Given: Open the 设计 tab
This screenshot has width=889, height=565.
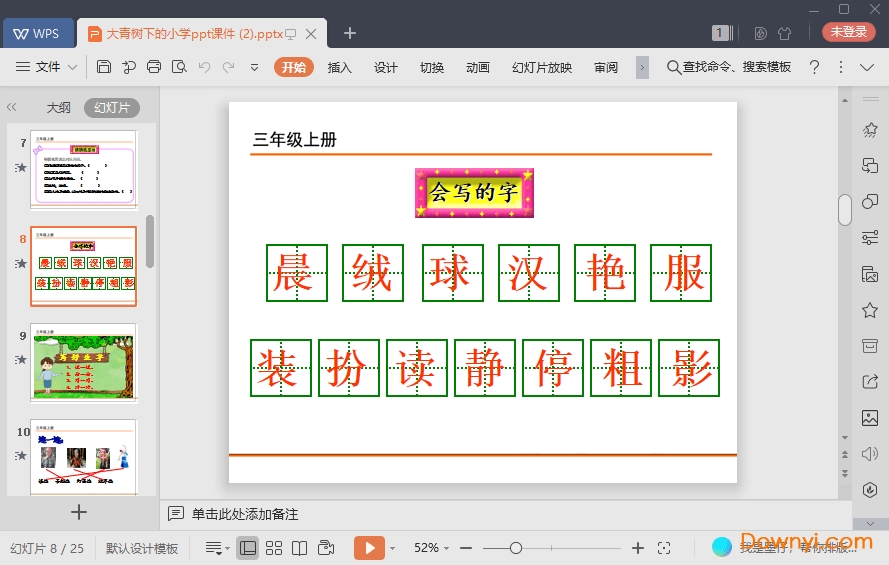Looking at the screenshot, I should (x=386, y=67).
